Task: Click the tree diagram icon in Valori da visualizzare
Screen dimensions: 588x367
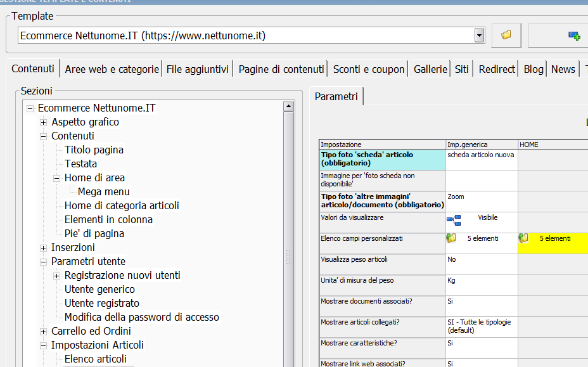Action: click(x=454, y=220)
